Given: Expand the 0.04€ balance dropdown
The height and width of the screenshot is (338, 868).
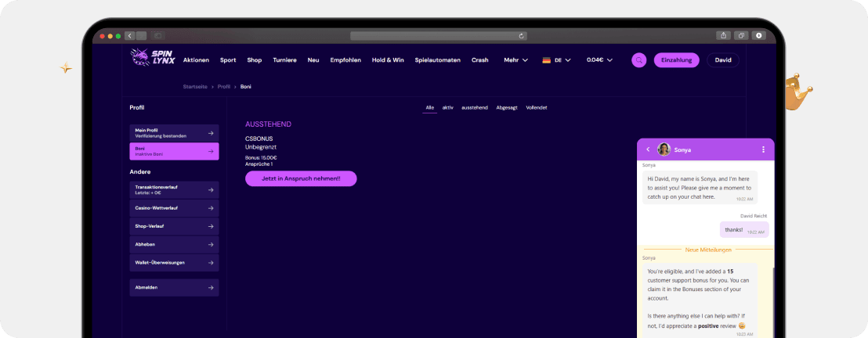Looking at the screenshot, I should (599, 60).
